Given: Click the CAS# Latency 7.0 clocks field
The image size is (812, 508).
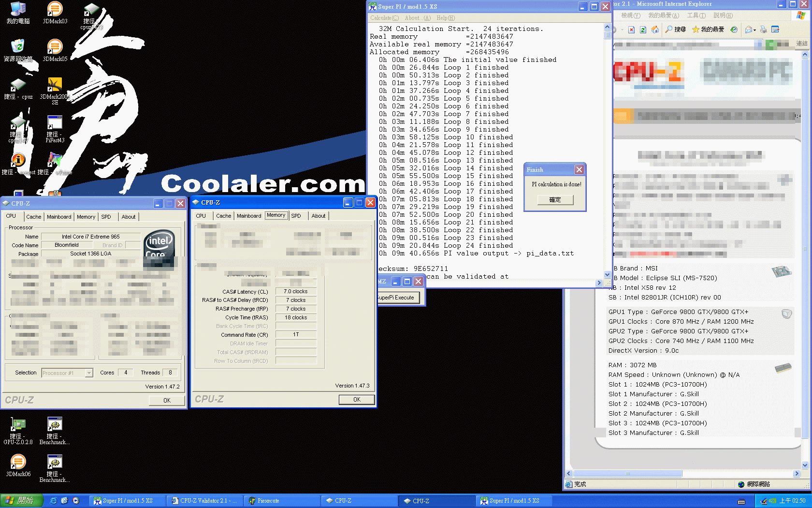Looking at the screenshot, I should 296,292.
